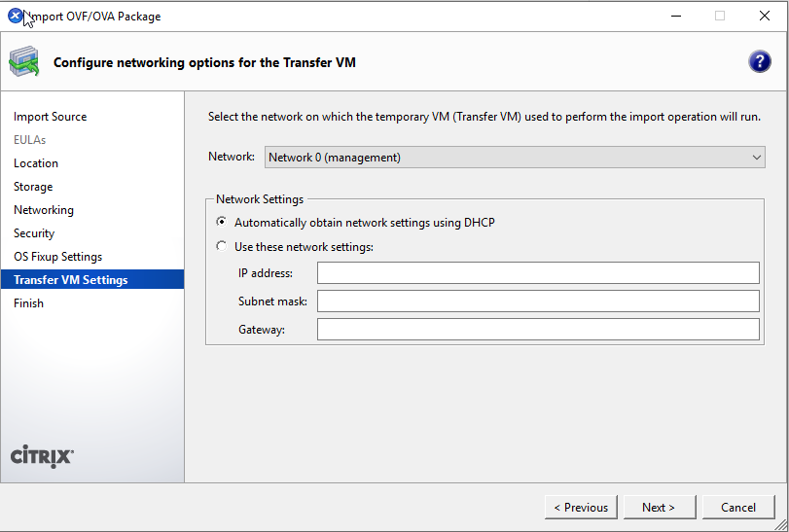
Task: Select the Networking wizard step
Action: [x=44, y=210]
